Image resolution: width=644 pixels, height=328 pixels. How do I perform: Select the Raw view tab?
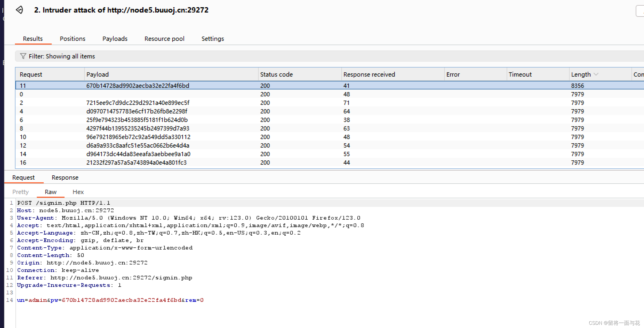[x=50, y=192]
